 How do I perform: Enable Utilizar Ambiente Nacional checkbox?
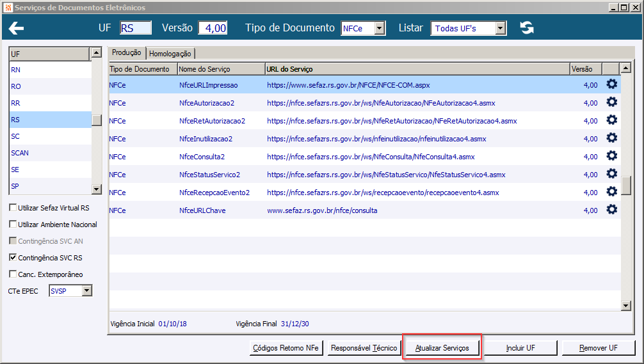coord(13,224)
